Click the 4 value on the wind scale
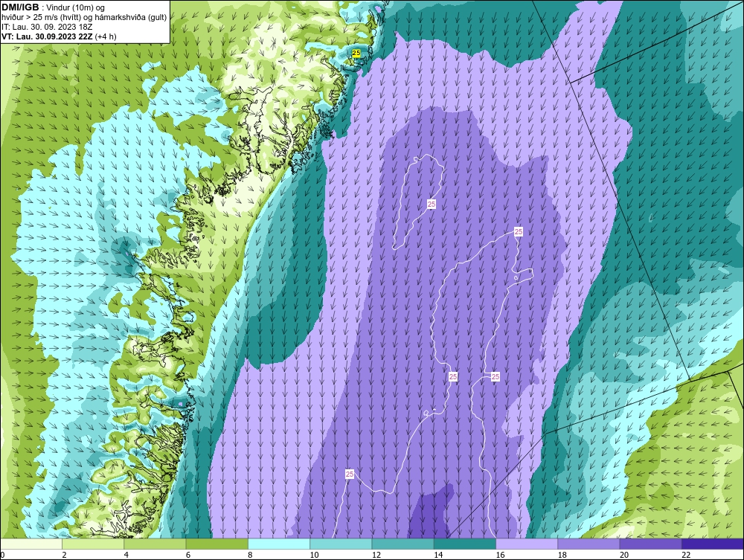Screen dimensions: 744x560 [x=126, y=555]
